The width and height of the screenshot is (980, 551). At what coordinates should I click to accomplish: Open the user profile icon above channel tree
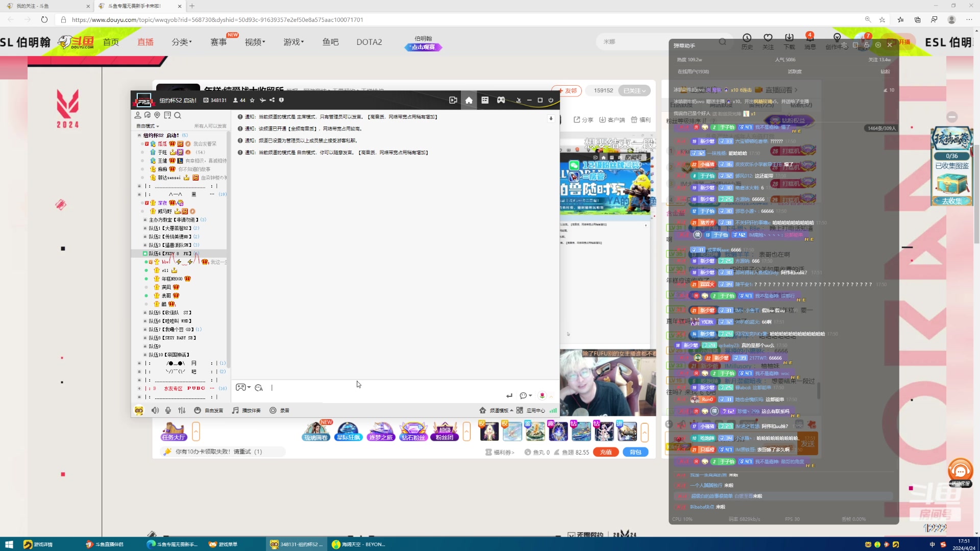[x=138, y=115]
